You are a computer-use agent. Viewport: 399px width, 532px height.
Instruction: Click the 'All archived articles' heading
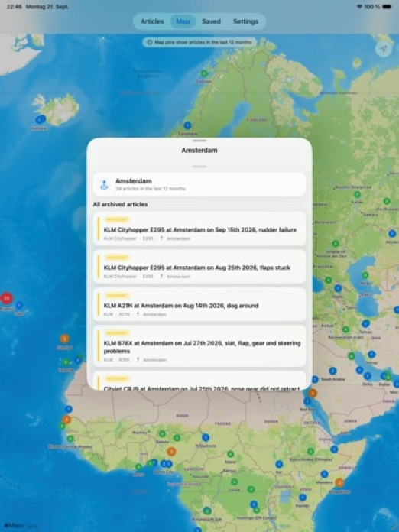120,204
